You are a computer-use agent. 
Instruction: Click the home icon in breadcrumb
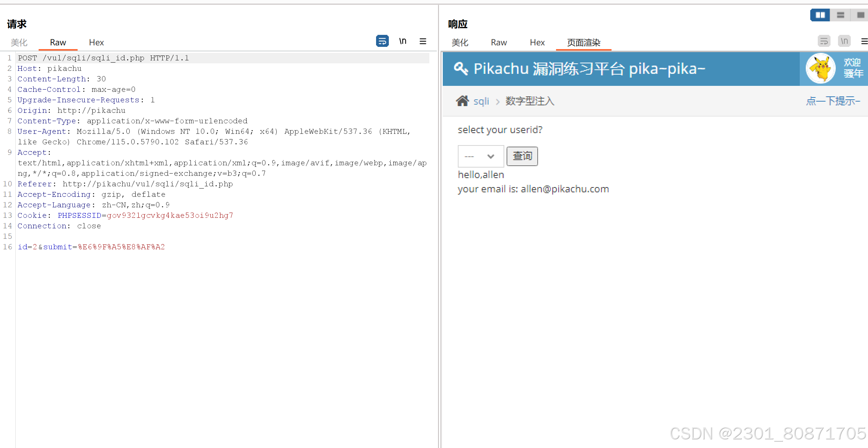click(462, 101)
